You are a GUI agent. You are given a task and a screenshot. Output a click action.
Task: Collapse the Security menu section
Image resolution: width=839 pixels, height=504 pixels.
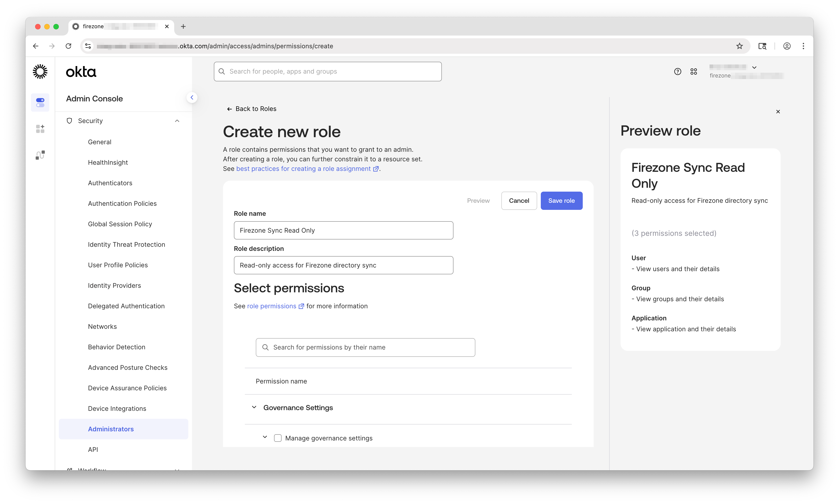pos(177,121)
